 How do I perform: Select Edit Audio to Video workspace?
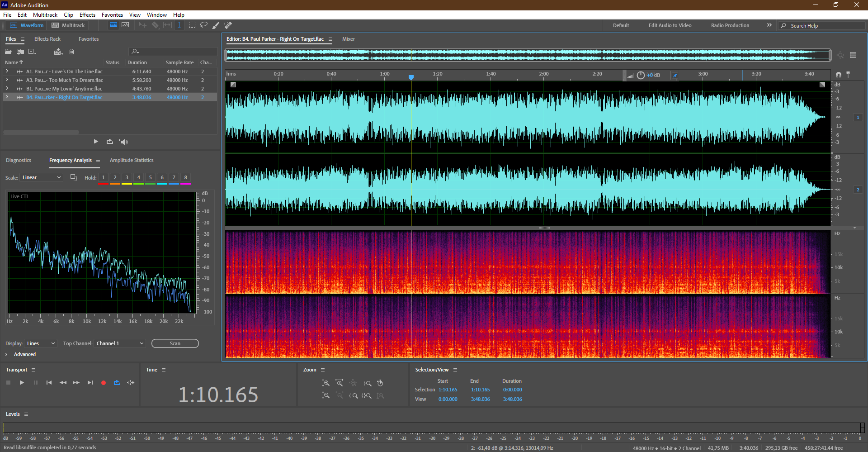coord(670,25)
